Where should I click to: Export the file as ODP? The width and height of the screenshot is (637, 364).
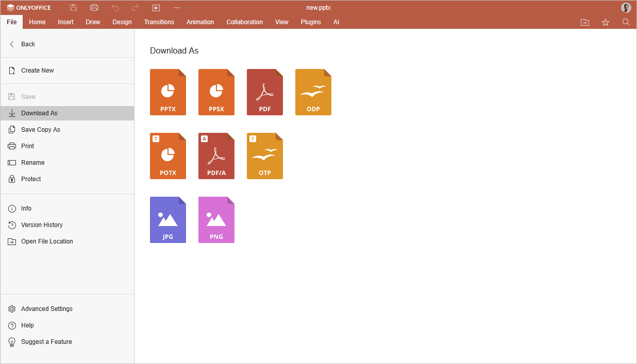pos(313,92)
